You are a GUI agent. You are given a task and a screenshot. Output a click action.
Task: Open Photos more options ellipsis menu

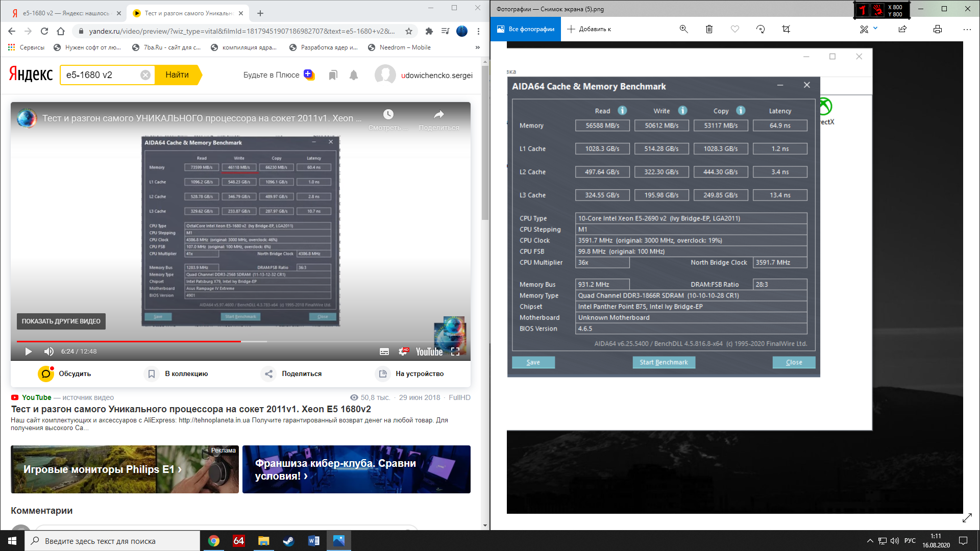click(x=967, y=29)
